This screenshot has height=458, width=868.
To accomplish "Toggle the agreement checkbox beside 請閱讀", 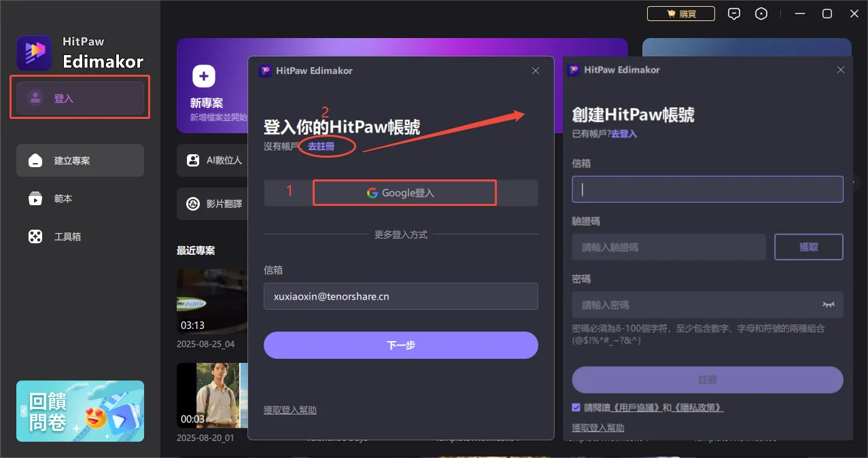I will 576,408.
